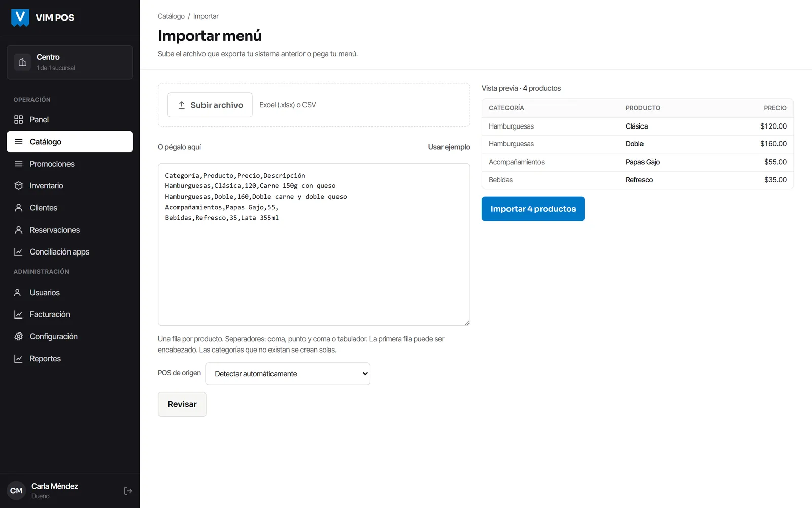Click the Panel grid icon
Viewport: 812px width, 508px height.
[x=19, y=120]
